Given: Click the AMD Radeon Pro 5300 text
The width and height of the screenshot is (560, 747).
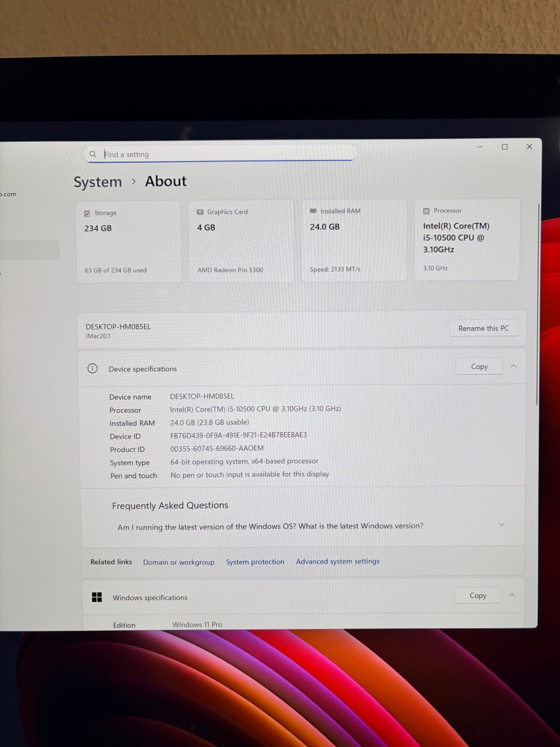Looking at the screenshot, I should tap(230, 270).
